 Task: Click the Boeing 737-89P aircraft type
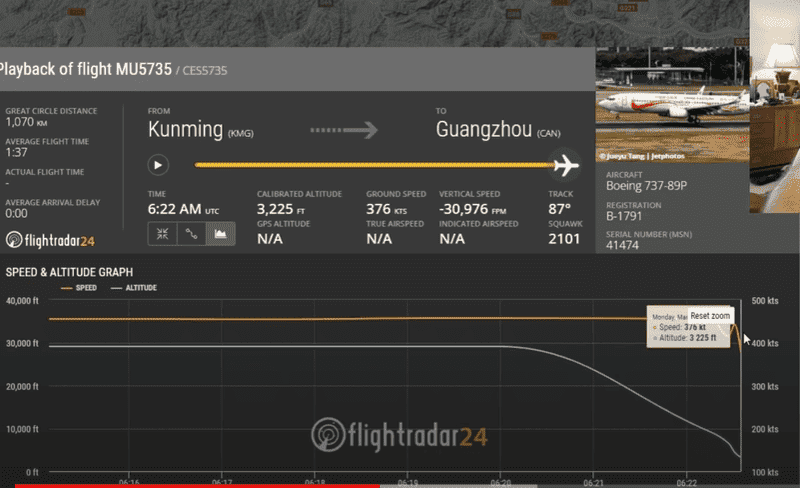coord(646,186)
